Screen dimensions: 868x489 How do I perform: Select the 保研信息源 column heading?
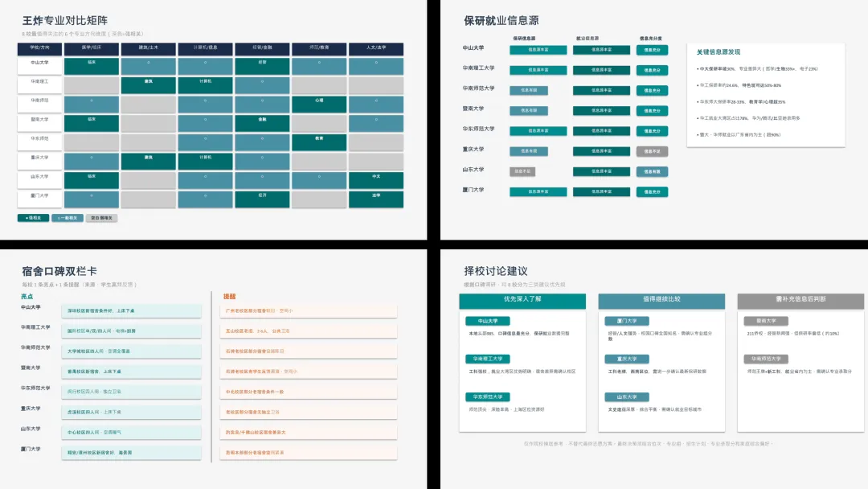(524, 39)
